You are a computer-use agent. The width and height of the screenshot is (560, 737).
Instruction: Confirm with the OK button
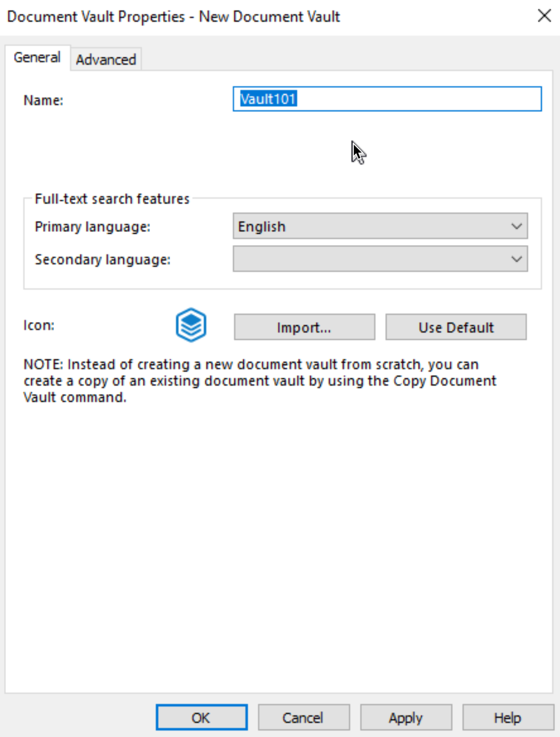[201, 718]
